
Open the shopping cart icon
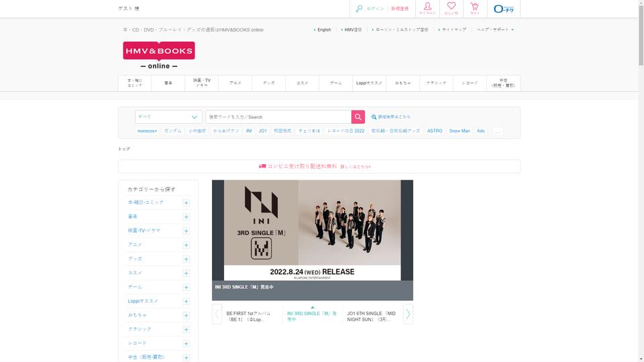(475, 9)
